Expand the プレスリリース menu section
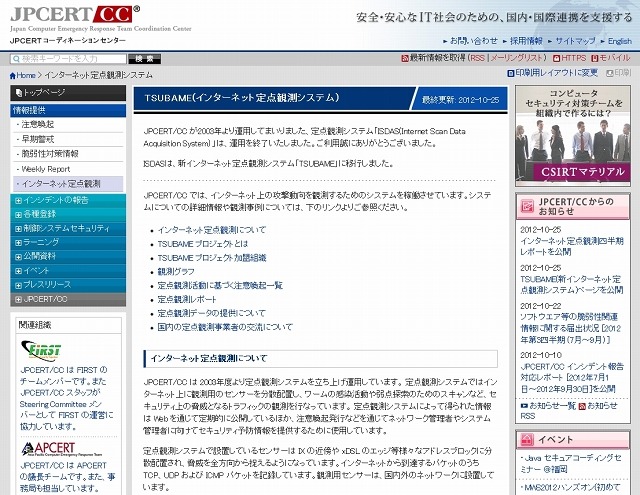The image size is (640, 495). tap(68, 284)
